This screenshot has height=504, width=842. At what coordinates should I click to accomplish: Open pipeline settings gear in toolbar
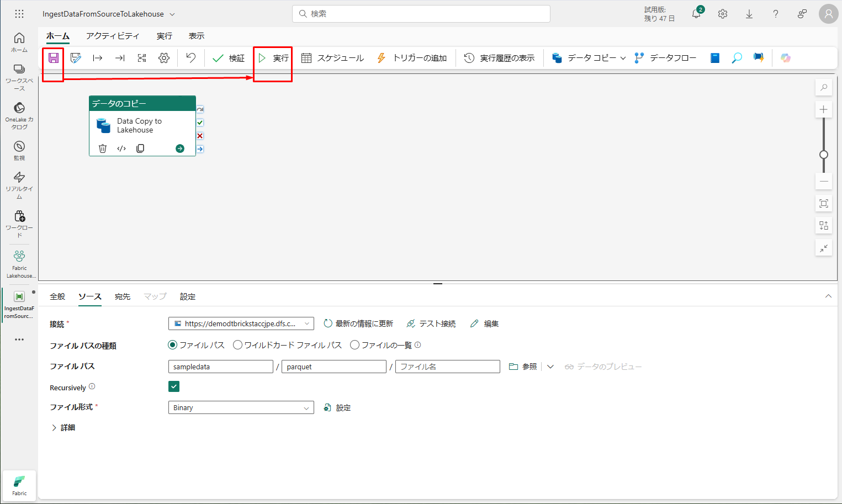pyautogui.click(x=164, y=58)
